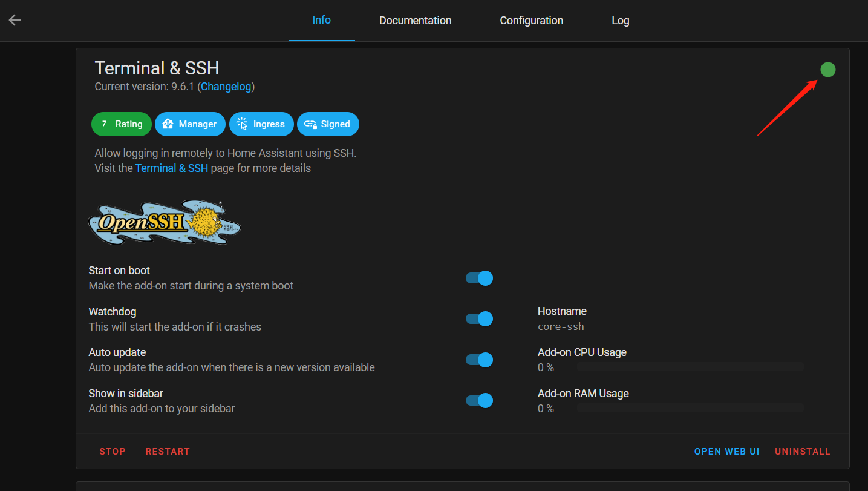The image size is (868, 491).
Task: Click 'Make the add-on start during a system boot'
Action: click(x=191, y=286)
